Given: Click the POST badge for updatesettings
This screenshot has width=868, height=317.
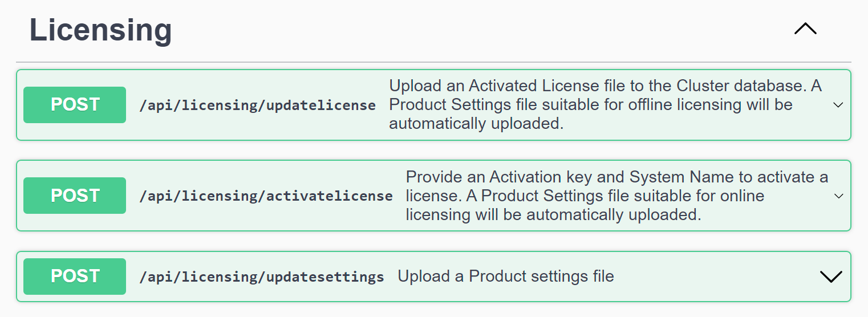Looking at the screenshot, I should pyautogui.click(x=75, y=277).
